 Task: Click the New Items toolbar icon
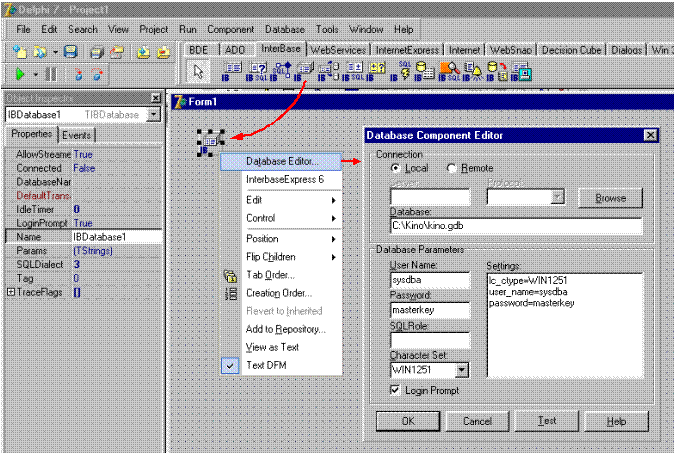pyautogui.click(x=20, y=52)
